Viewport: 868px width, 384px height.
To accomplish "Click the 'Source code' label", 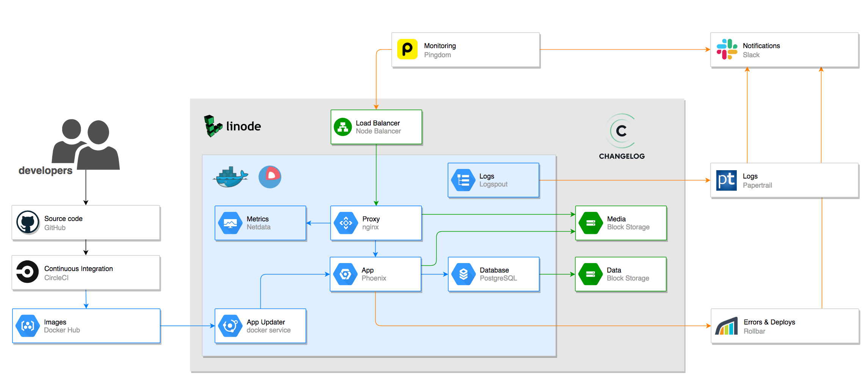I will coord(63,219).
